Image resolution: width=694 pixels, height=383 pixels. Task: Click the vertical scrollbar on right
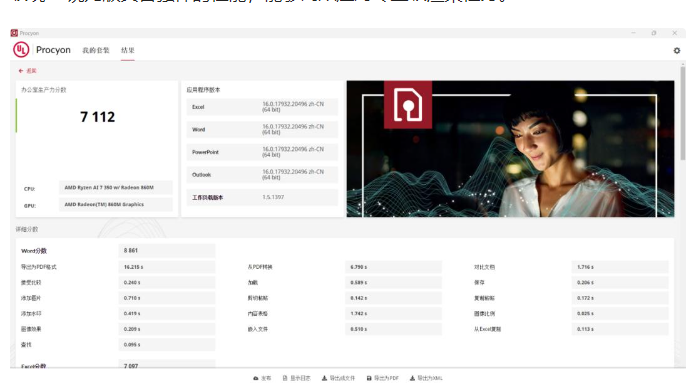point(682,114)
